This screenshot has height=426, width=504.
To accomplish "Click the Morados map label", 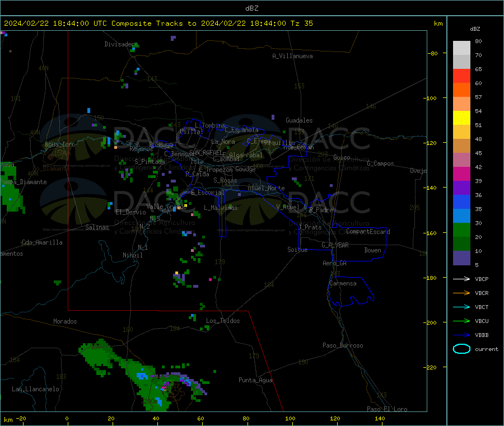I will tap(65, 321).
